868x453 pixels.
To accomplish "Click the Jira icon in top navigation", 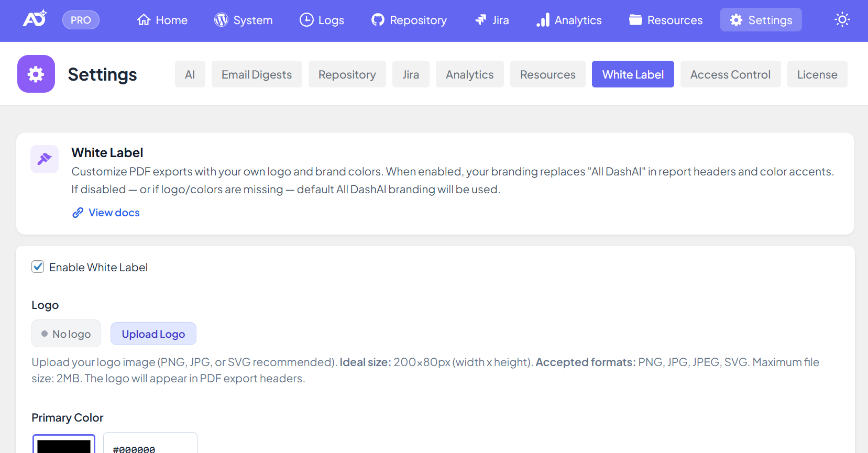I will click(x=480, y=20).
